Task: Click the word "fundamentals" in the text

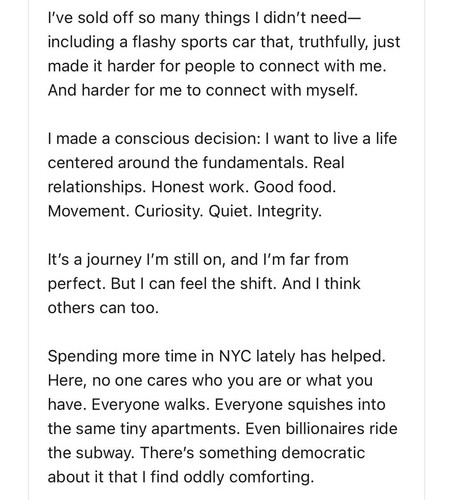Action: pos(254,163)
